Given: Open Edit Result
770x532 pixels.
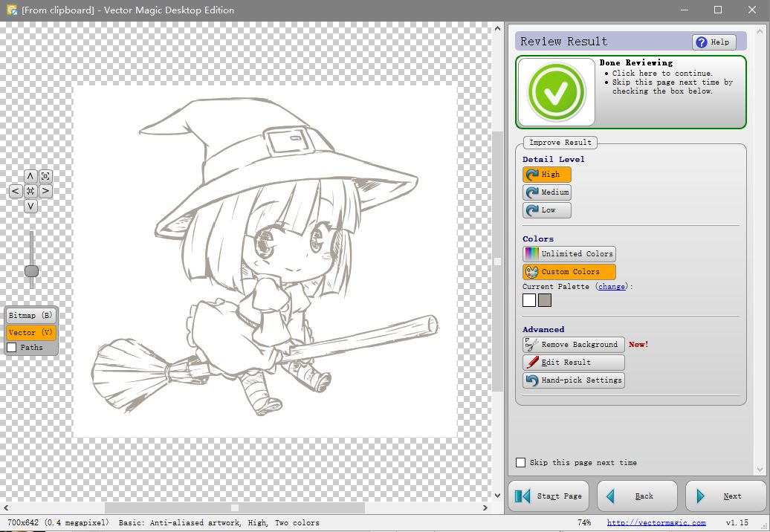Looking at the screenshot, I should pyautogui.click(x=574, y=362).
